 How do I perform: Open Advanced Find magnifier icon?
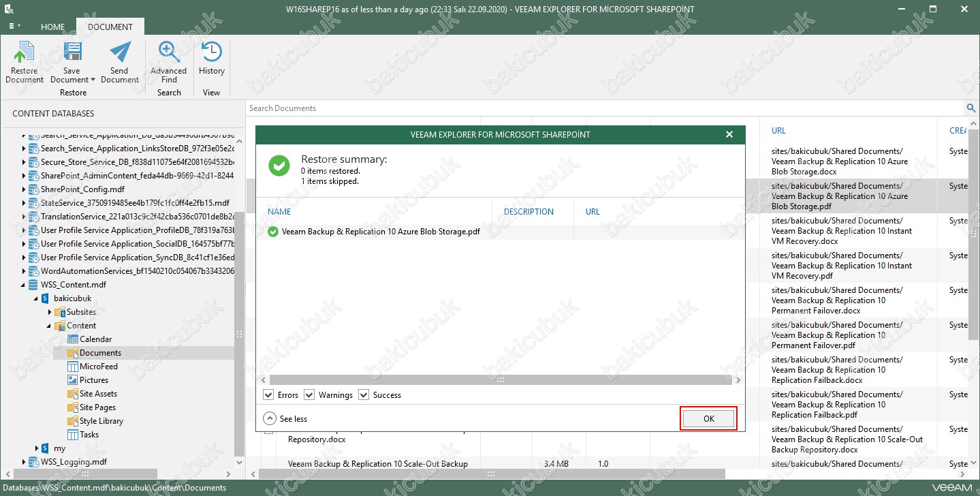[x=168, y=52]
